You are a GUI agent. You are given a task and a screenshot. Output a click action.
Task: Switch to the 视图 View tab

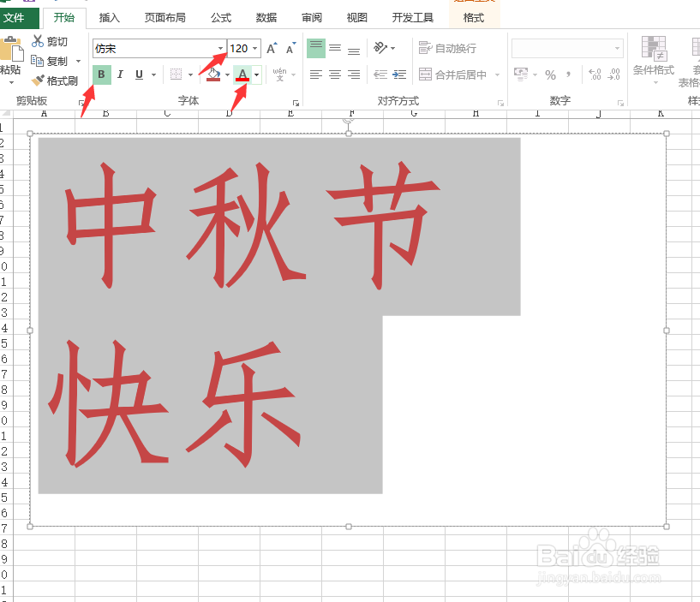click(x=356, y=18)
